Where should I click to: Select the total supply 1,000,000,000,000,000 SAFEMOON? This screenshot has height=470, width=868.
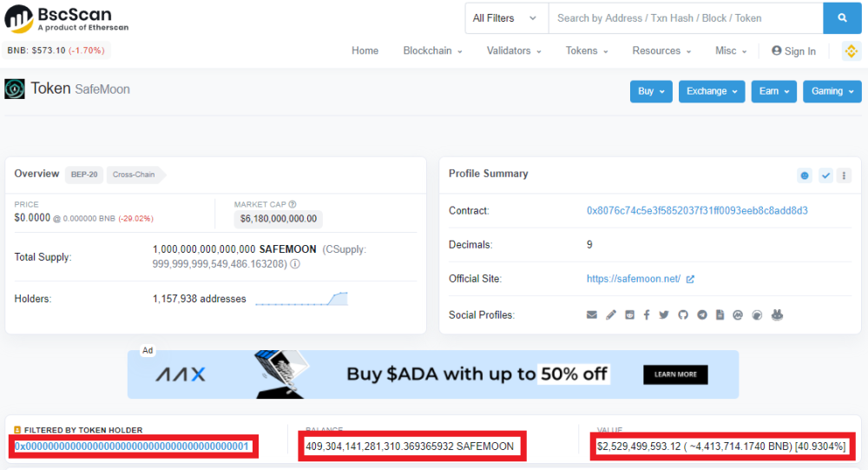(234, 249)
